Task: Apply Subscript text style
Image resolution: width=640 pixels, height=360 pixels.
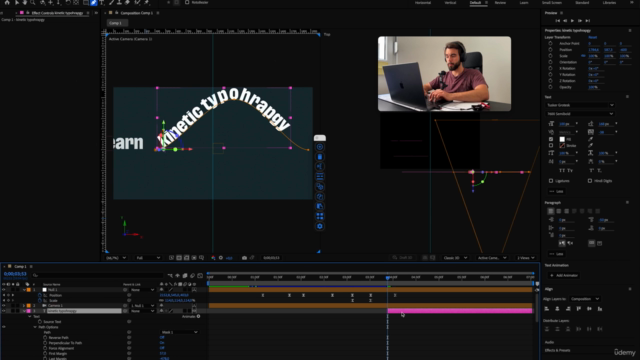Action: pos(599,170)
